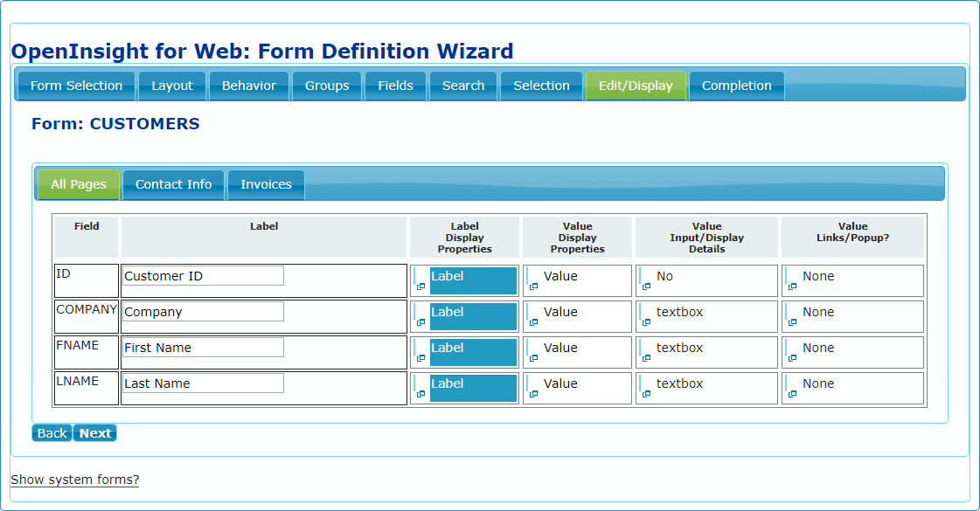The width and height of the screenshot is (980, 511).
Task: Open label display popup icon for LNAME row
Action: coord(420,394)
